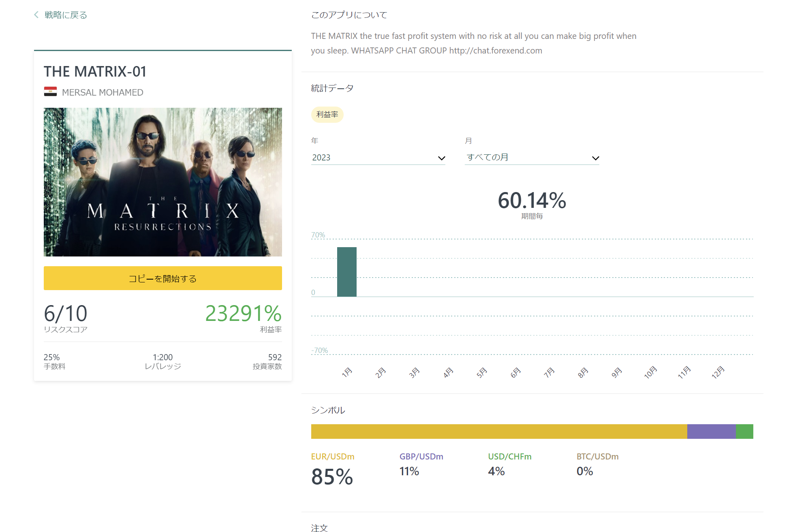Select the 利益率 statistics chip

pos(327,115)
